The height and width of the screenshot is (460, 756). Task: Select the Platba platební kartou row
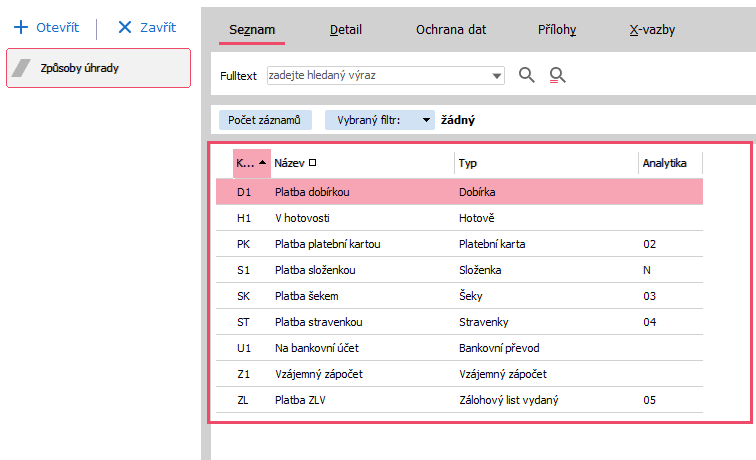pyautogui.click(x=459, y=244)
